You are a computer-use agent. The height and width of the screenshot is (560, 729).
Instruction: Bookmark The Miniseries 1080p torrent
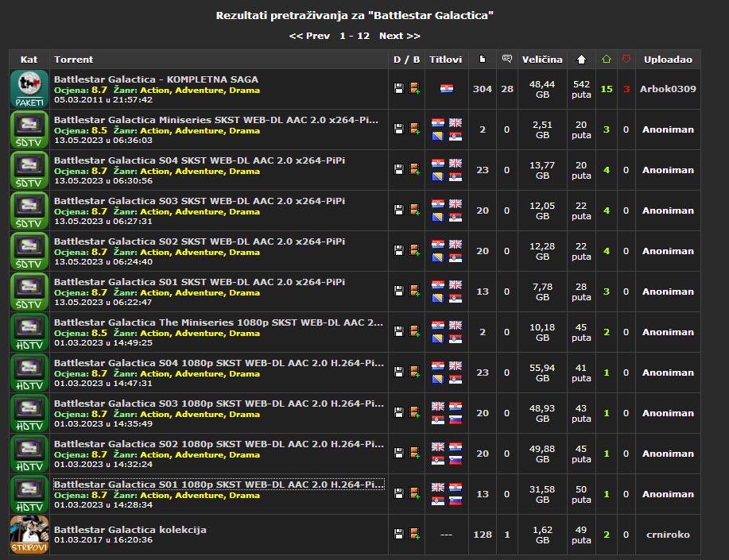(414, 331)
